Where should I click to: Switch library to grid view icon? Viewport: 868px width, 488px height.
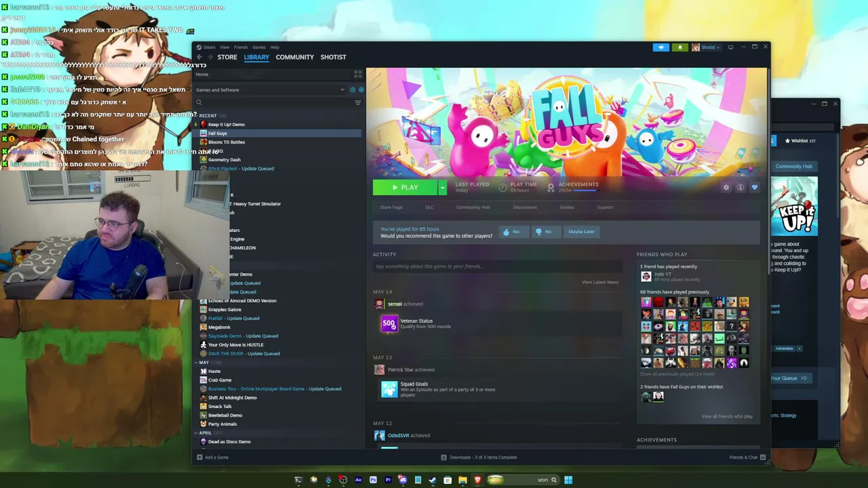358,74
